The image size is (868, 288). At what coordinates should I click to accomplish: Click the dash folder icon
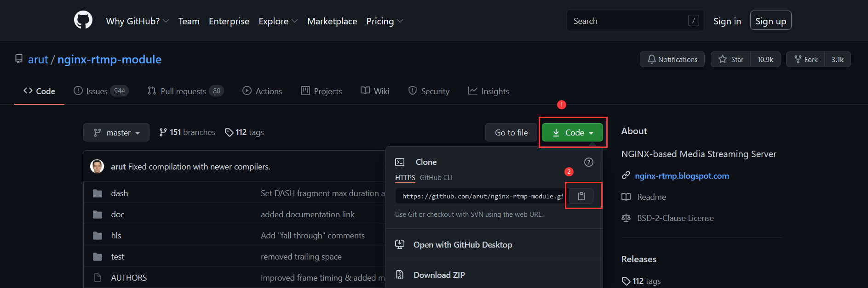pyautogui.click(x=98, y=193)
